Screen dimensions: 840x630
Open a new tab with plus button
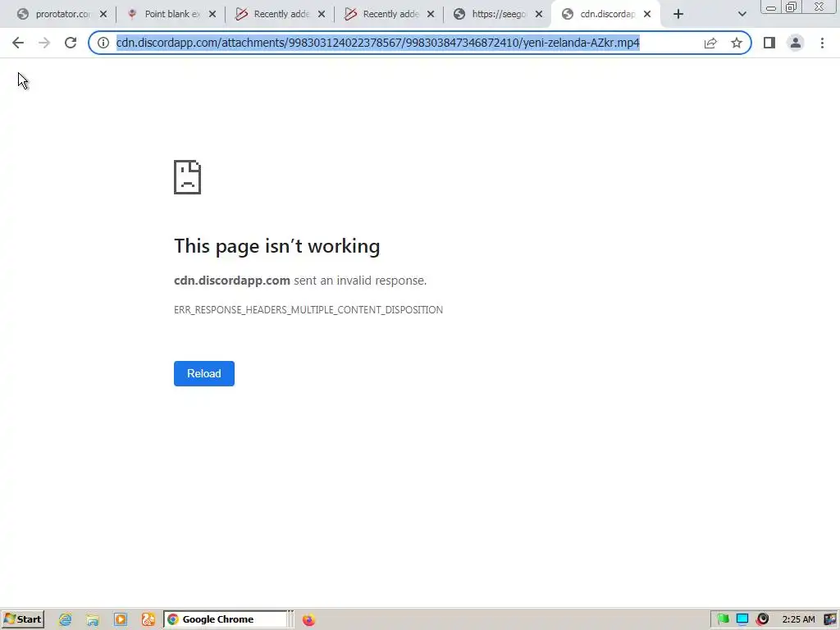pos(678,15)
